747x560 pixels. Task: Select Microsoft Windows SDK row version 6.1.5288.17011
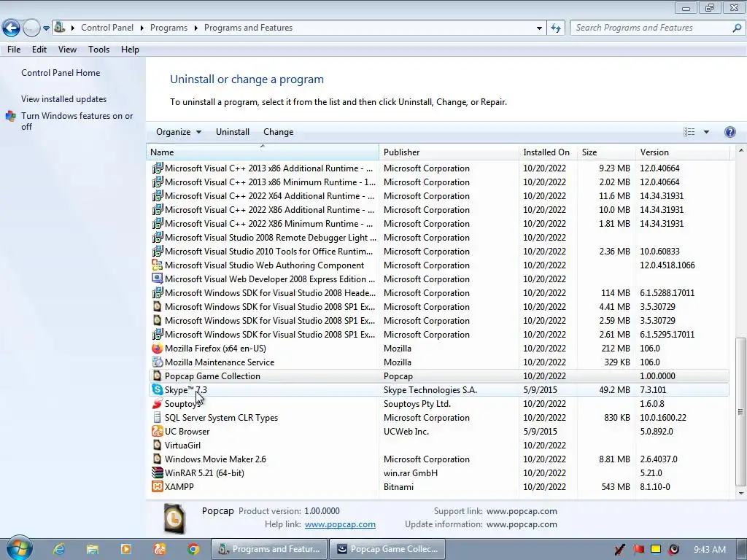click(x=438, y=293)
